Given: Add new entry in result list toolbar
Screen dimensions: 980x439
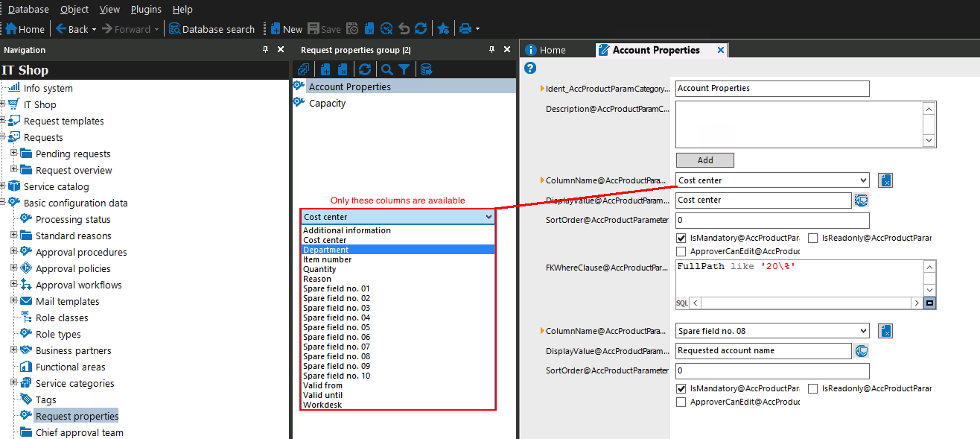Looking at the screenshot, I should coord(325,69).
